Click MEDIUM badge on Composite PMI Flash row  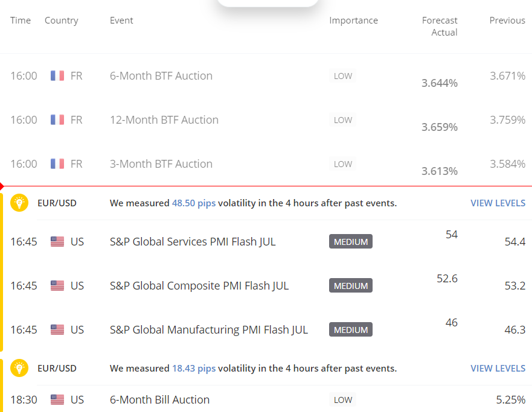[351, 286]
